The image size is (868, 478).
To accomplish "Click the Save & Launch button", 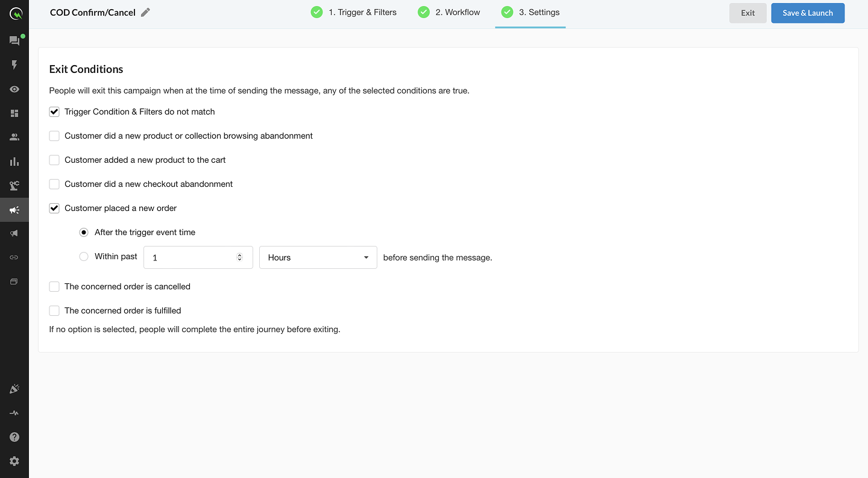I will coord(807,13).
